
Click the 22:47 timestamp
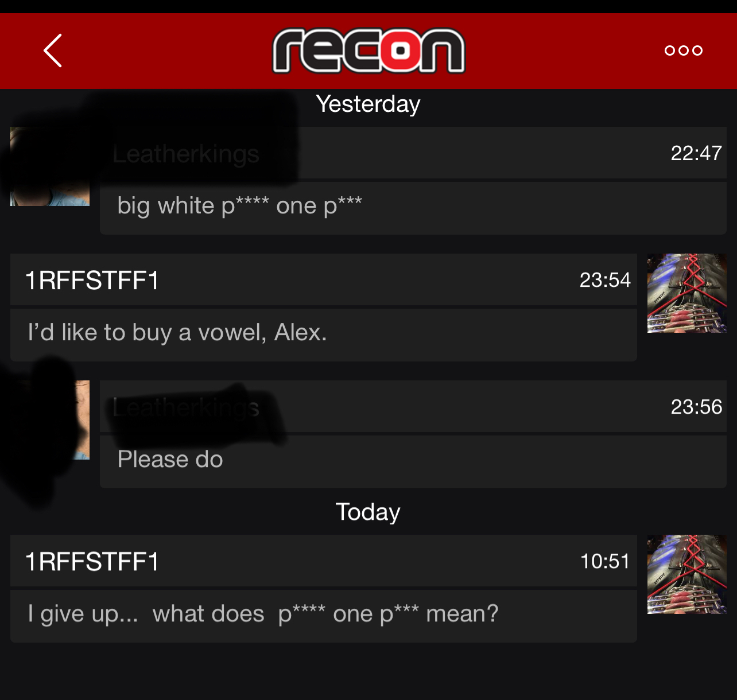point(696,153)
